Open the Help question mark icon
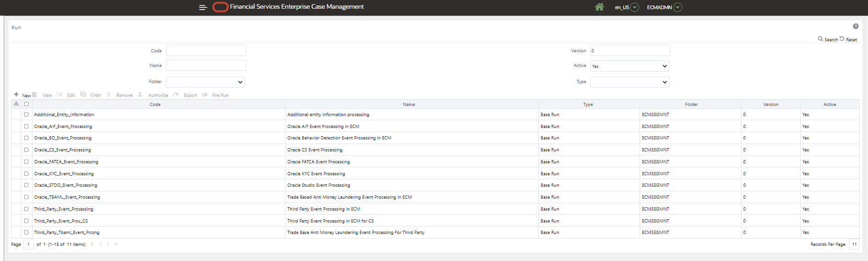This screenshot has height=261, width=868. [856, 27]
